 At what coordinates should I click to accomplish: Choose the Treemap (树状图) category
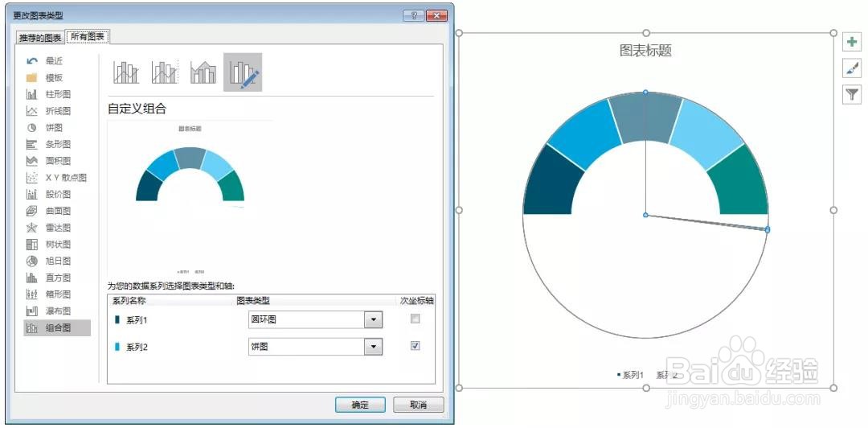click(x=50, y=245)
